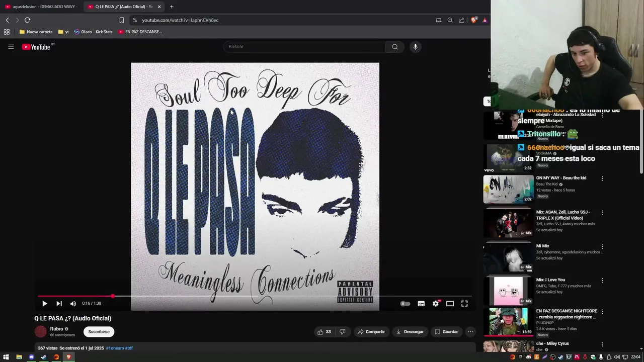Open the EN PAZ DESCANSE bookmark
Screen dimensions: 644x362
click(140, 32)
